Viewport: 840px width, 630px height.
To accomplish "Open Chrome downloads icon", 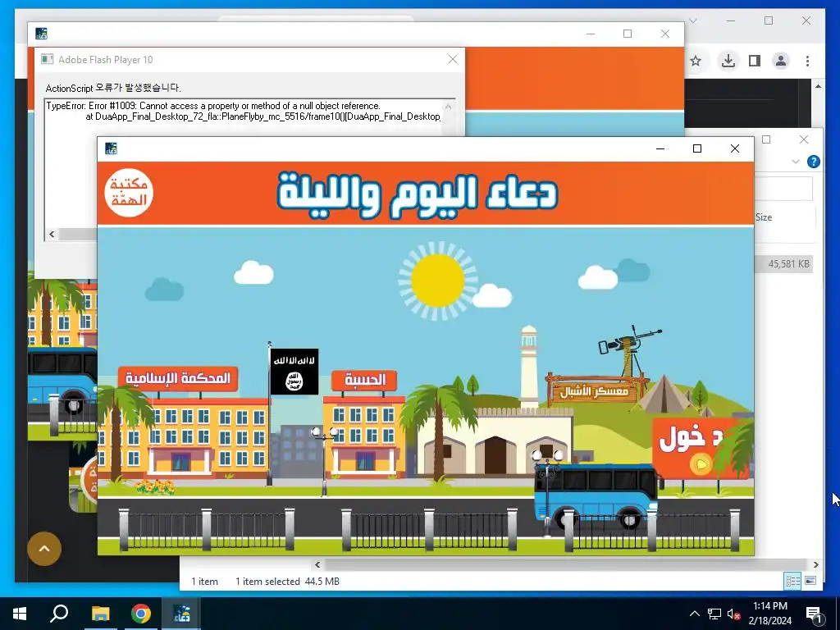I will [728, 61].
